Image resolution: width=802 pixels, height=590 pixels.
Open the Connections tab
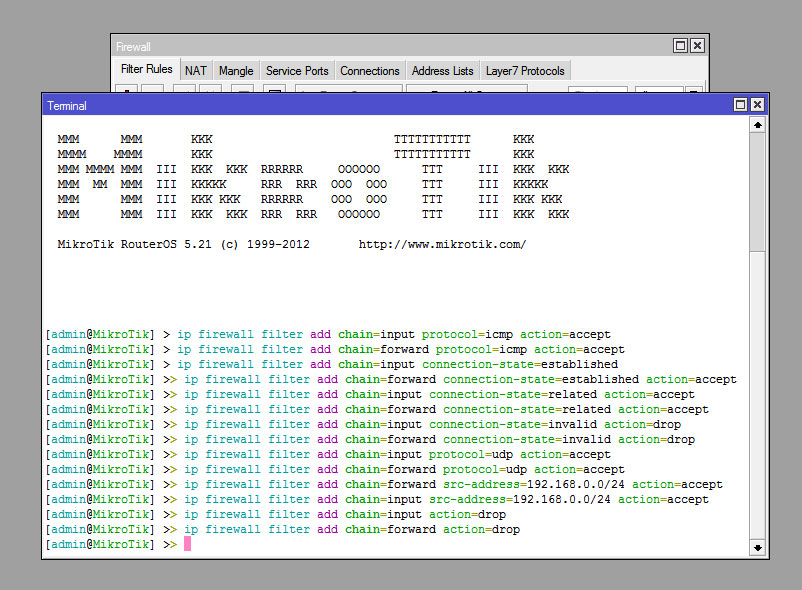[x=369, y=70]
